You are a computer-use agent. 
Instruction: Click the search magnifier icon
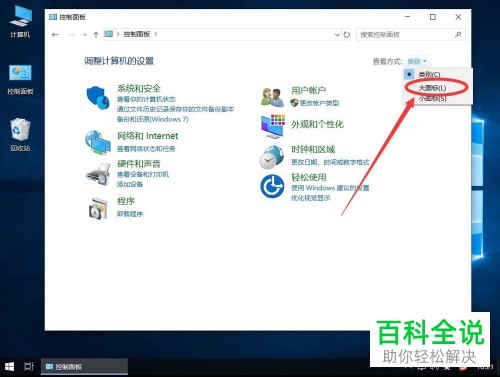pyautogui.click(x=458, y=34)
